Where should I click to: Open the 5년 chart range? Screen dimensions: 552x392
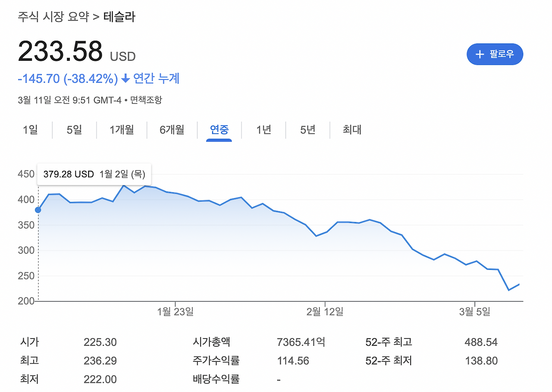[x=307, y=130]
